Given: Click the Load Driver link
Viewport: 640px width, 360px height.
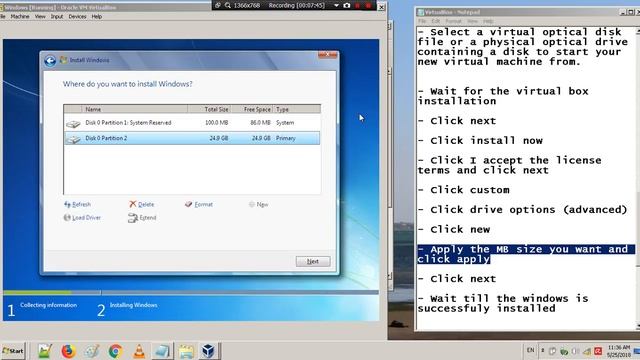Looking at the screenshot, I should pyautogui.click(x=82, y=218).
